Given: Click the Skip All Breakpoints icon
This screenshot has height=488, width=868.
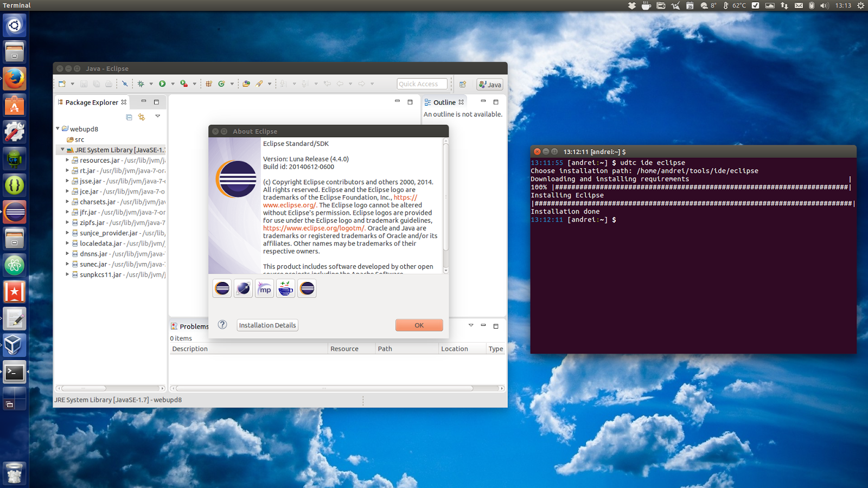Looking at the screenshot, I should pos(125,84).
